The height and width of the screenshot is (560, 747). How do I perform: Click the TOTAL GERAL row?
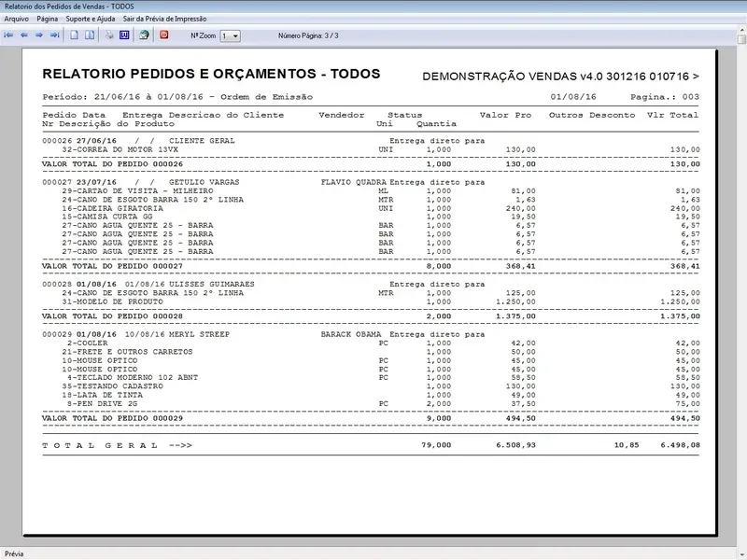click(117, 446)
